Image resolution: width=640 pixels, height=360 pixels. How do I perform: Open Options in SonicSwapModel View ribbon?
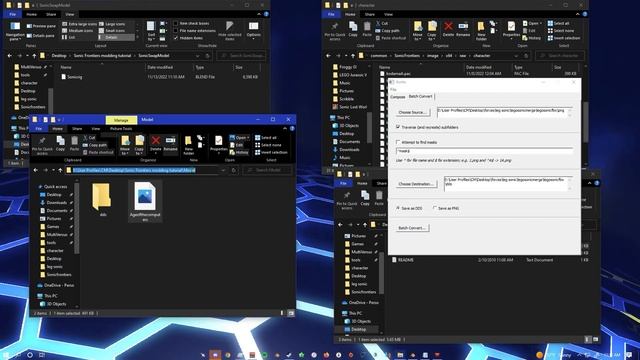[x=253, y=30]
